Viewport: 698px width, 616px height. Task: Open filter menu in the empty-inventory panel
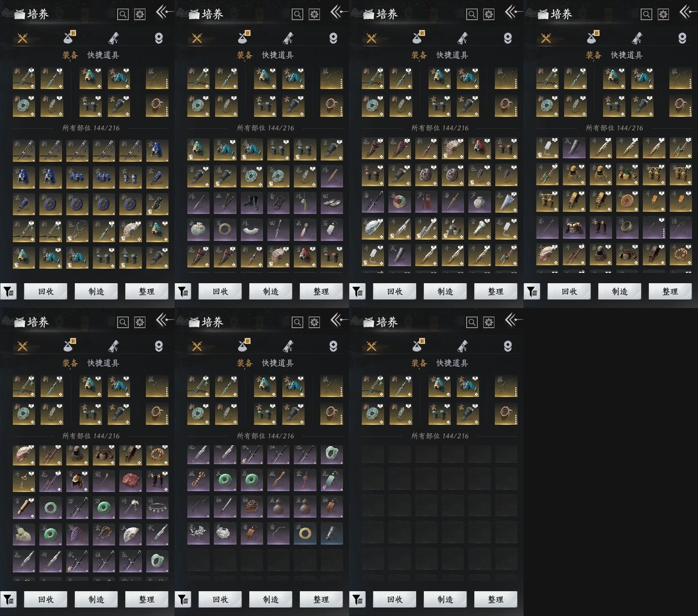coord(358,600)
